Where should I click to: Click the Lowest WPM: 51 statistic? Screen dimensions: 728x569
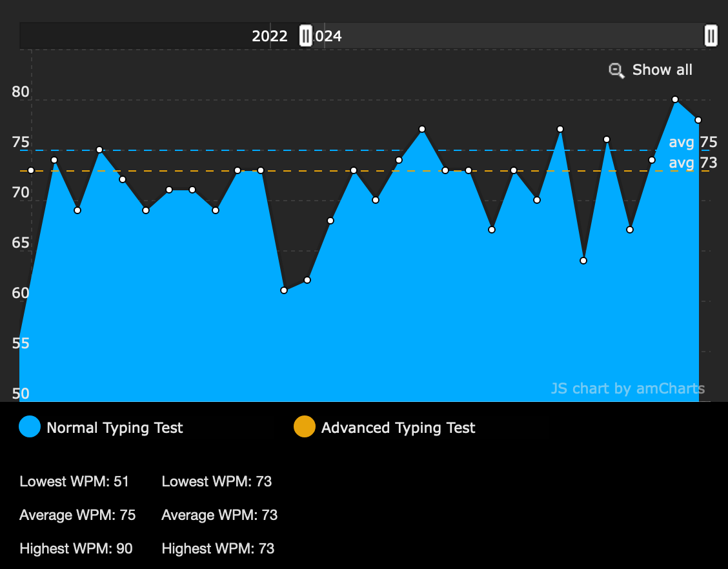[74, 481]
